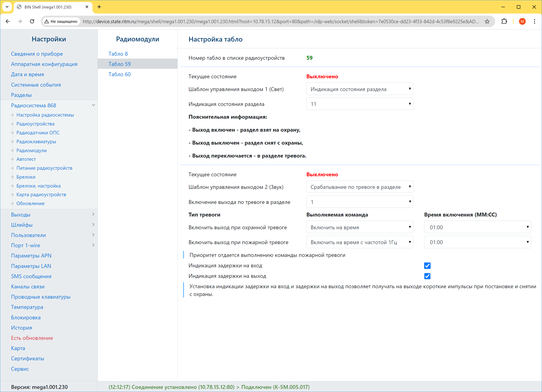Open 'Настройка радиосистемы' sub-item

[45, 115]
